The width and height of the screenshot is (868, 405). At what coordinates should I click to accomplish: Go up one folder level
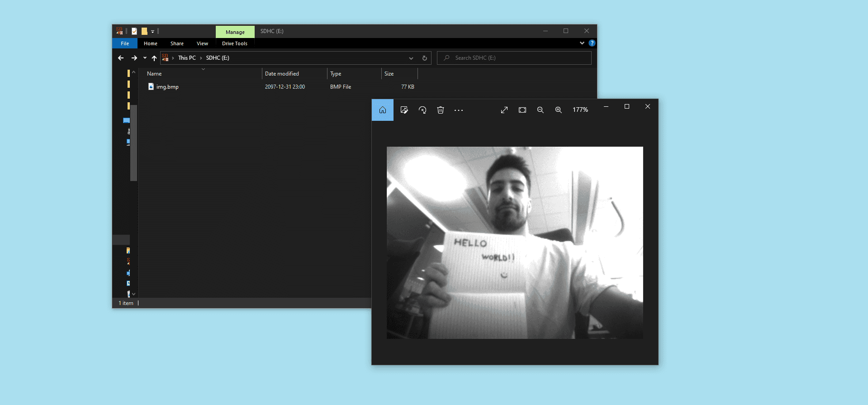[154, 58]
